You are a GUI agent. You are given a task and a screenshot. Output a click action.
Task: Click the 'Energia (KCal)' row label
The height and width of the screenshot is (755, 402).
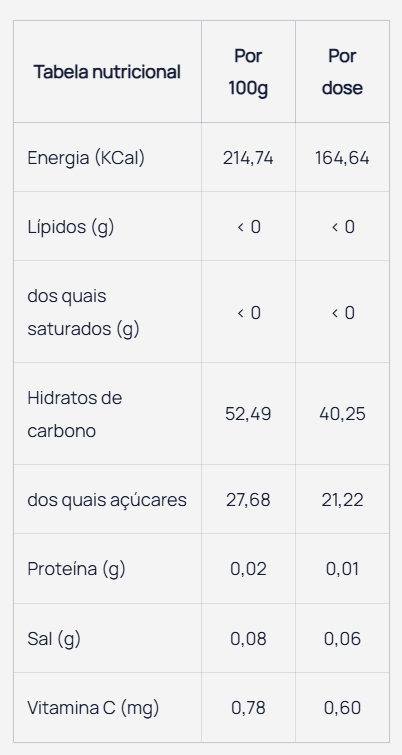[86, 158]
